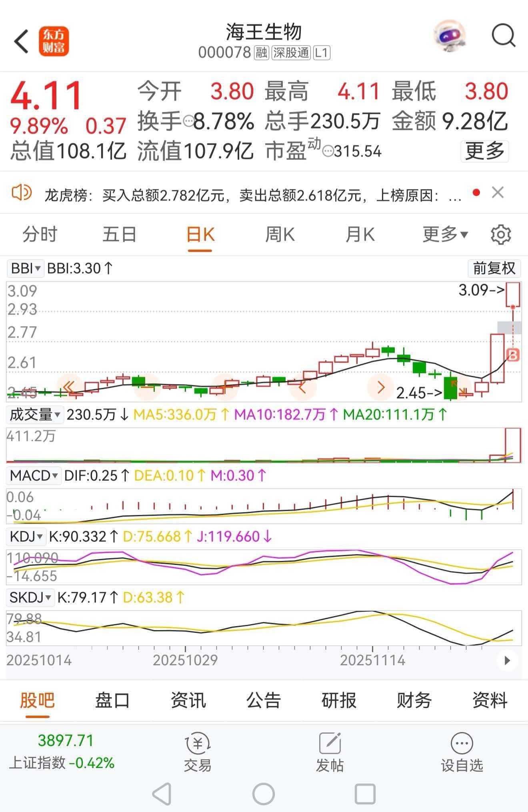Tap the 融 margin trading badge
This screenshot has height=812, width=528.
[262, 53]
